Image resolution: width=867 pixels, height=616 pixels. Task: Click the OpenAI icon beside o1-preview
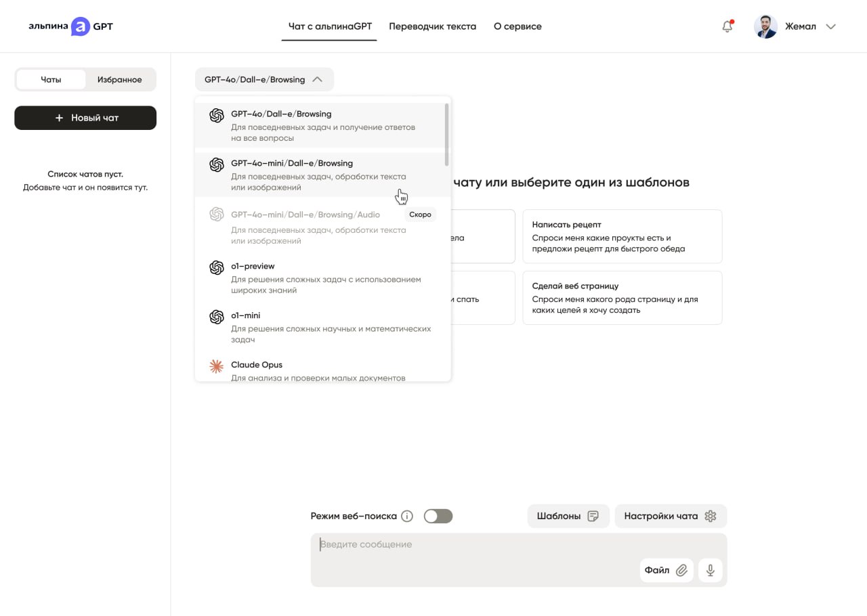[217, 267]
